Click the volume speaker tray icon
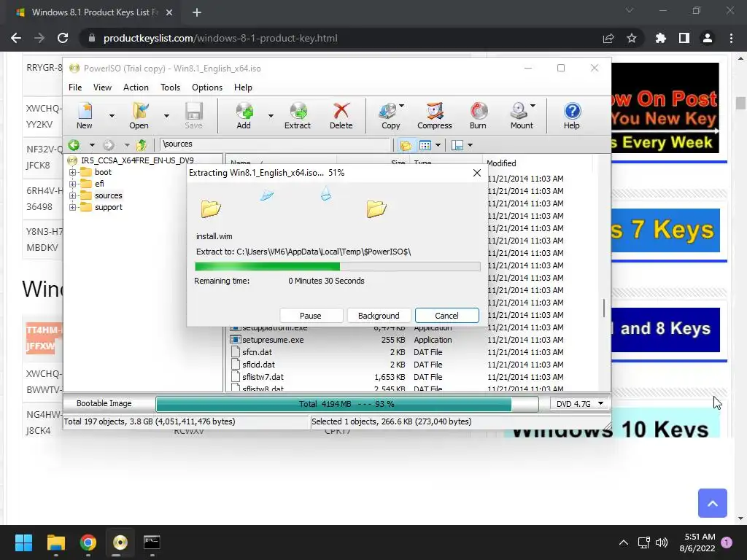 662,542
